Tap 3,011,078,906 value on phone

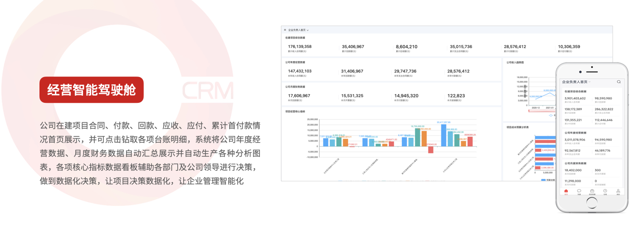[x=575, y=140]
